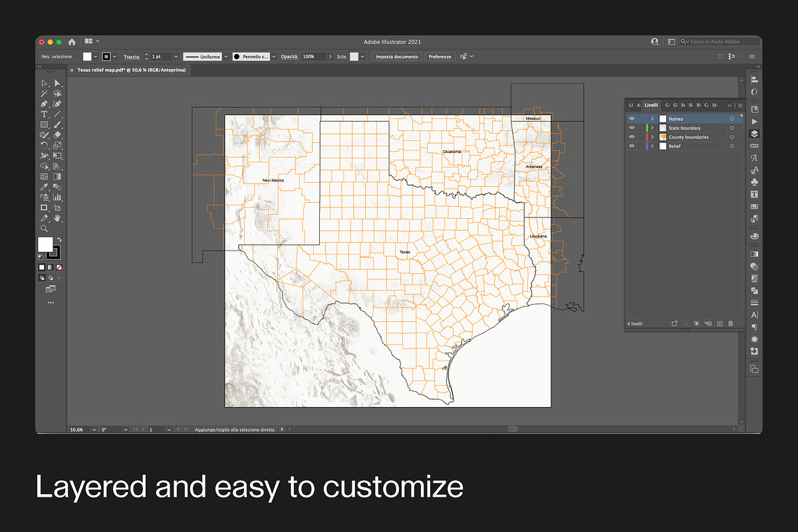
Task: Target the County boundaries layer circle
Action: point(731,137)
